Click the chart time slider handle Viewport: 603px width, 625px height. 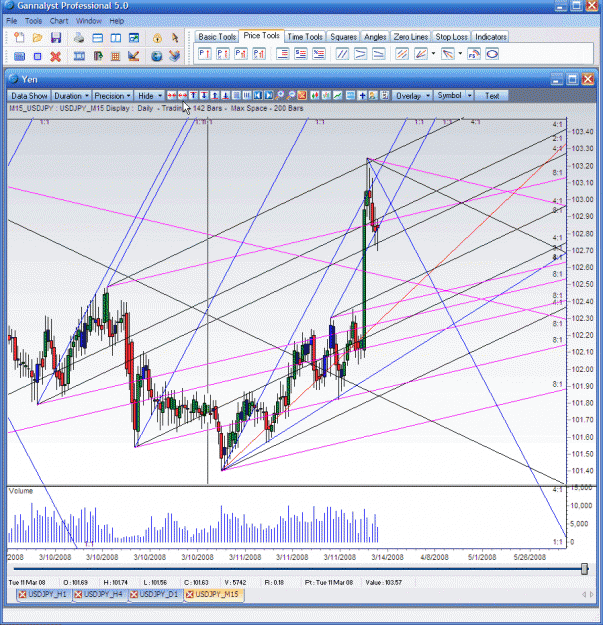point(584,569)
